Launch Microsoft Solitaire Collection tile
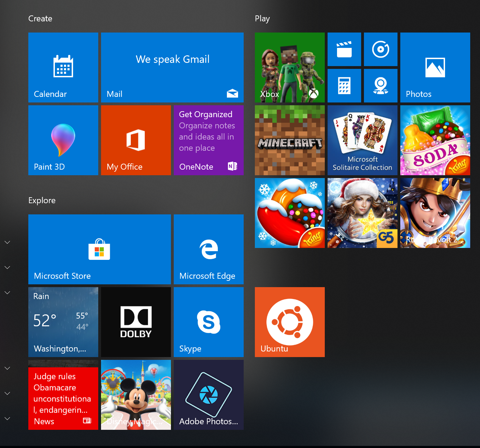The image size is (480, 448). 363,140
